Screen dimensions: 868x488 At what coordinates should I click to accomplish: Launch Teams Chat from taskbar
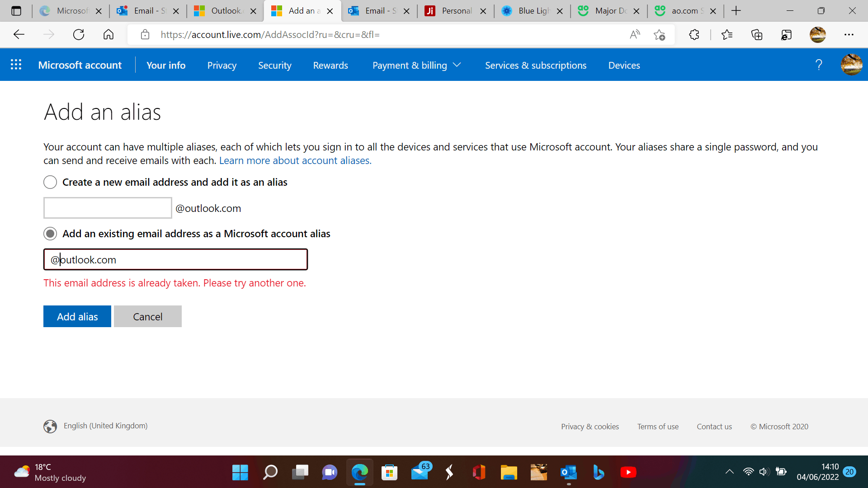[330, 473]
